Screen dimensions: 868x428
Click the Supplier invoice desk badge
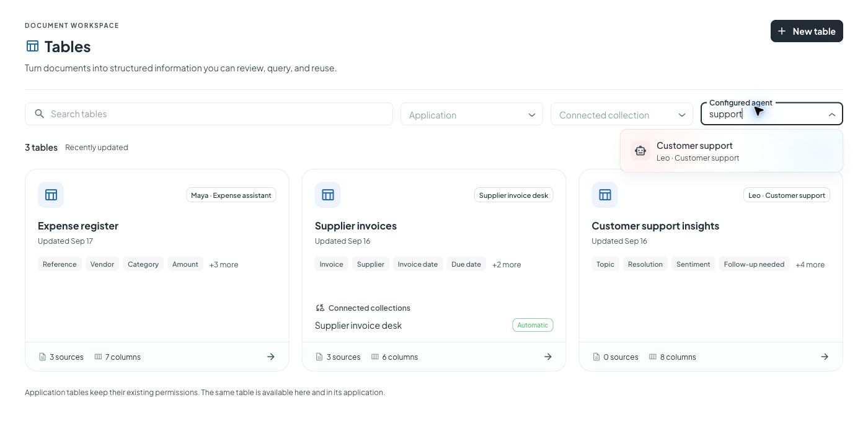pyautogui.click(x=513, y=195)
